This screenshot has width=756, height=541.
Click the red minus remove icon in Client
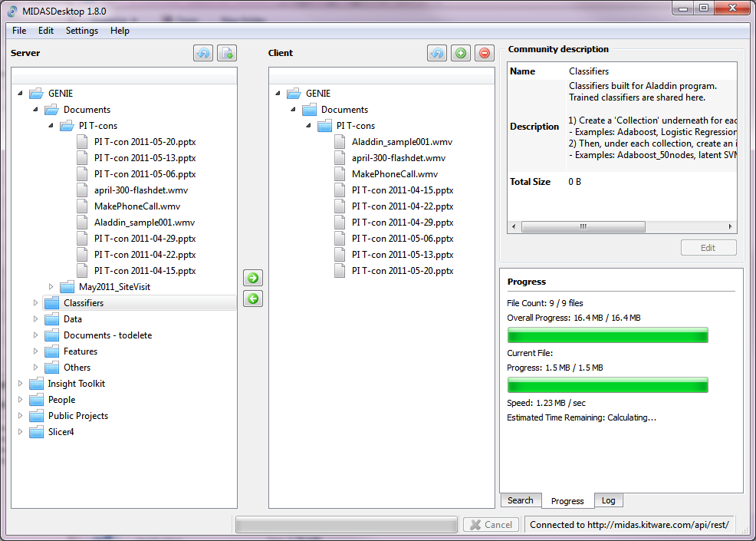coord(484,53)
